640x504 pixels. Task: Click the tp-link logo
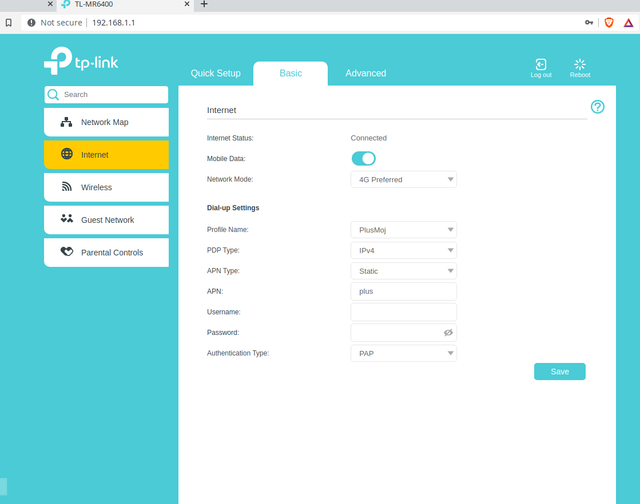81,61
